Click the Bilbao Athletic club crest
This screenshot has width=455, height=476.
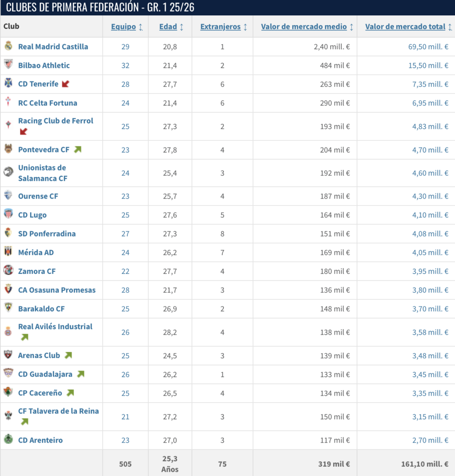[8, 65]
